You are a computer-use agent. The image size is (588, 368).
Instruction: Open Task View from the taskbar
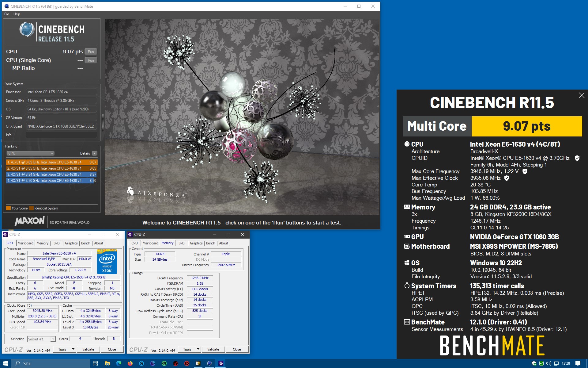click(95, 363)
